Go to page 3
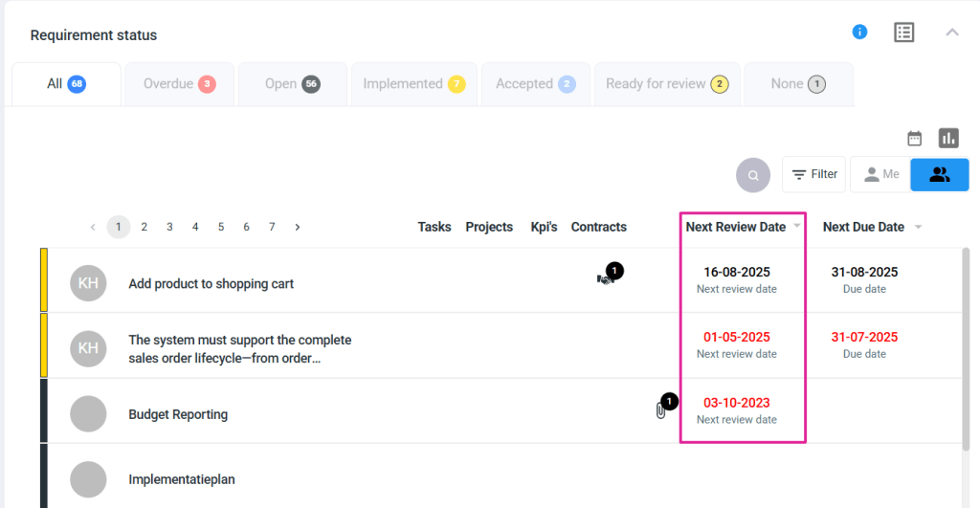Viewport: 980px width, 508px height. tap(169, 228)
